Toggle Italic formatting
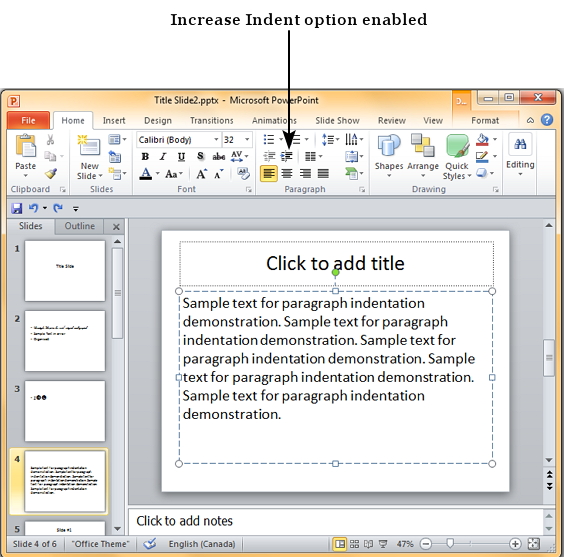This screenshot has width=565, height=558. tap(163, 157)
